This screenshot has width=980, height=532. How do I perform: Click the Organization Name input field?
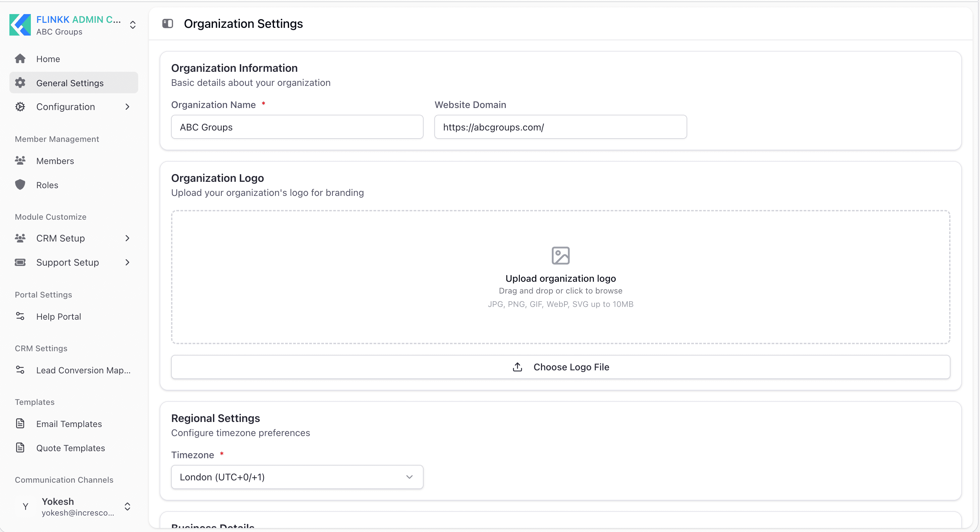[297, 127]
